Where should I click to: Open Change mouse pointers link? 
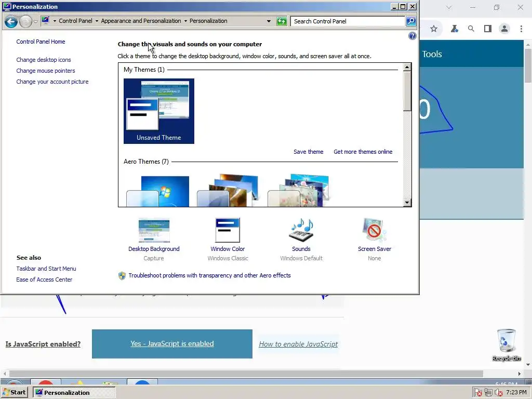point(46,71)
